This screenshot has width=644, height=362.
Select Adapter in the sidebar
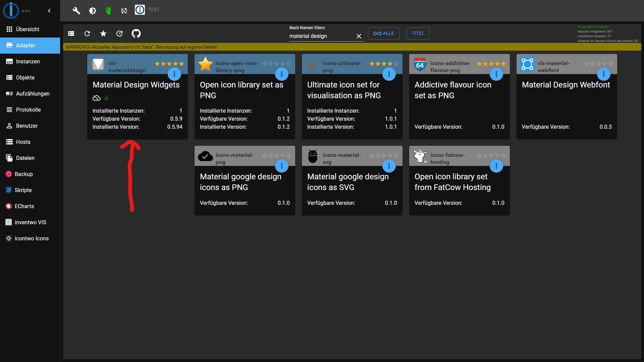30,46
